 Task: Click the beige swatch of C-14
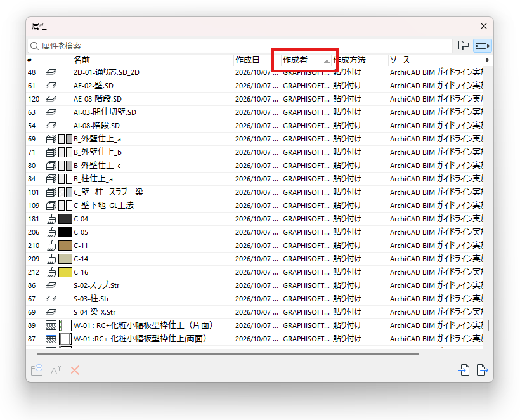[x=65, y=259]
